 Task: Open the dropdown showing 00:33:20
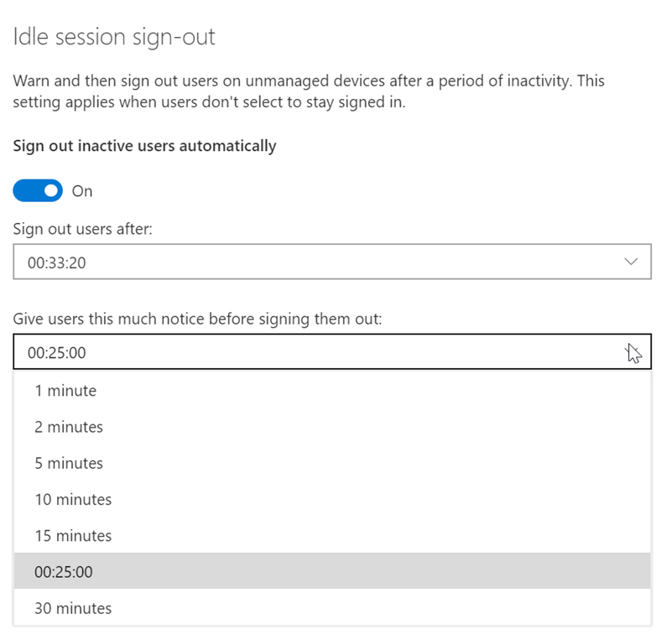pyautogui.click(x=331, y=262)
